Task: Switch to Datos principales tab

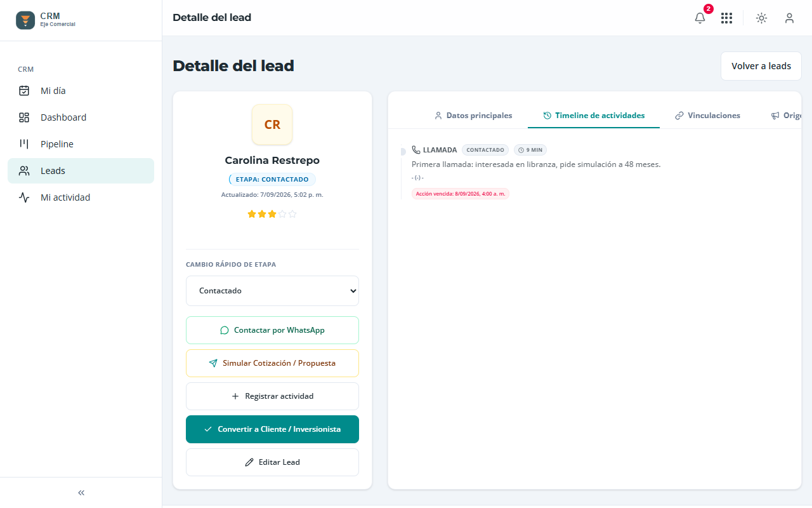Action: [x=473, y=116]
